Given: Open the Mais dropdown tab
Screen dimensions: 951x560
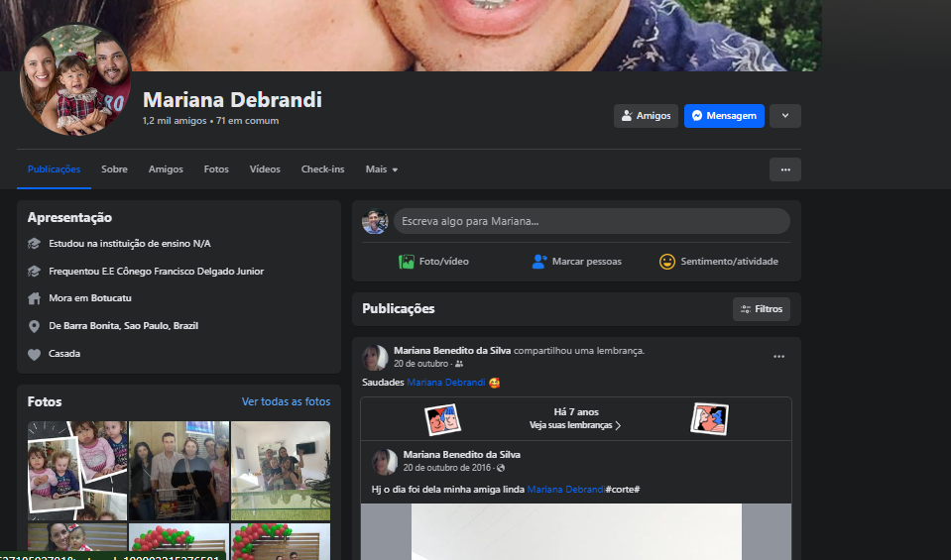Looking at the screenshot, I should click(381, 169).
